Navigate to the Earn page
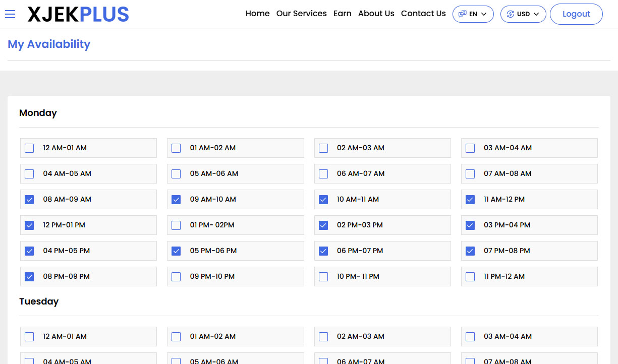This screenshot has height=364, width=618. [x=342, y=14]
